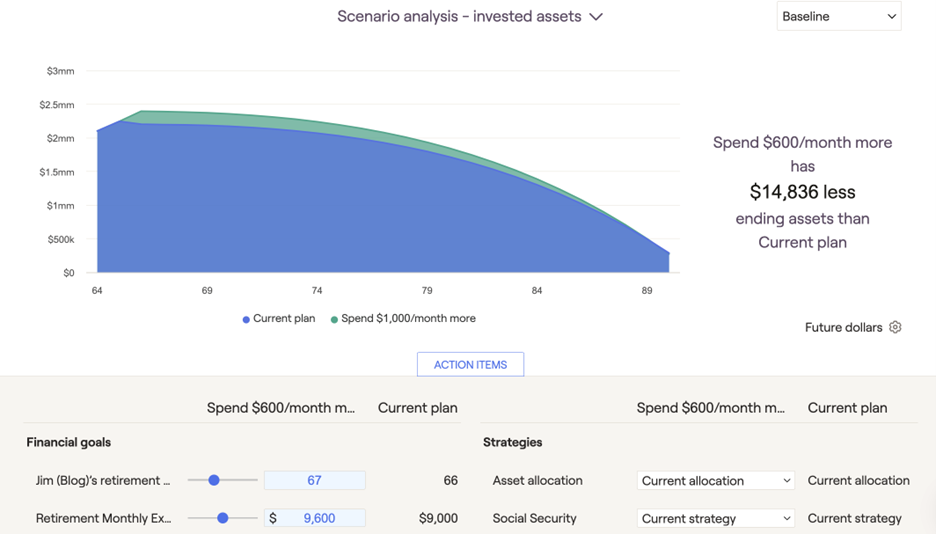
Task: Click the Retirement Monthly Expenses slider handle
Action: (223, 519)
